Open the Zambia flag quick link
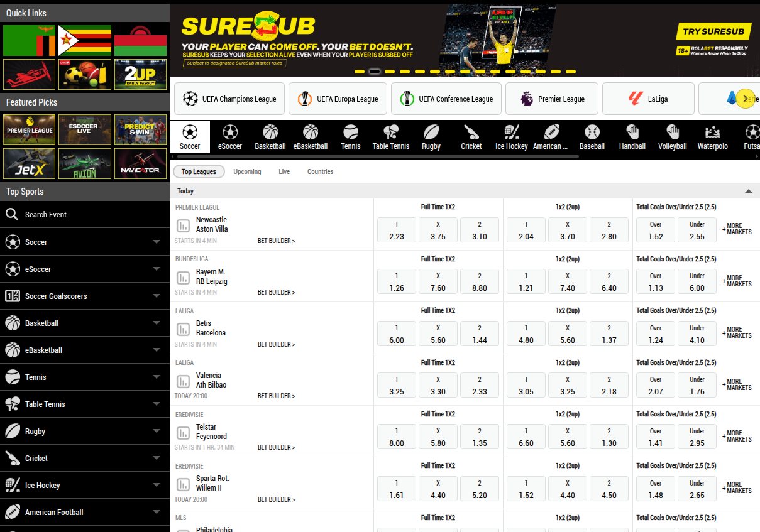The image size is (760, 532). [x=30, y=41]
